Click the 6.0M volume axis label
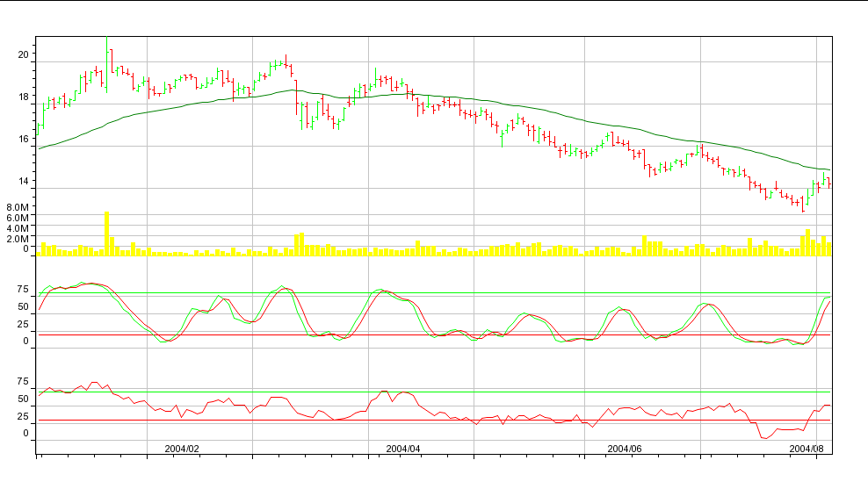Image resolution: width=868 pixels, height=489 pixels. pyautogui.click(x=19, y=218)
